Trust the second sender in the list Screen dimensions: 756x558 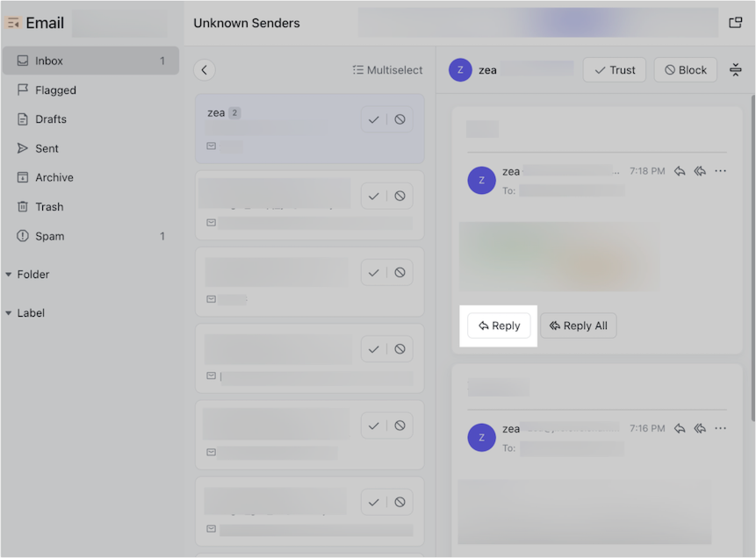click(x=374, y=197)
